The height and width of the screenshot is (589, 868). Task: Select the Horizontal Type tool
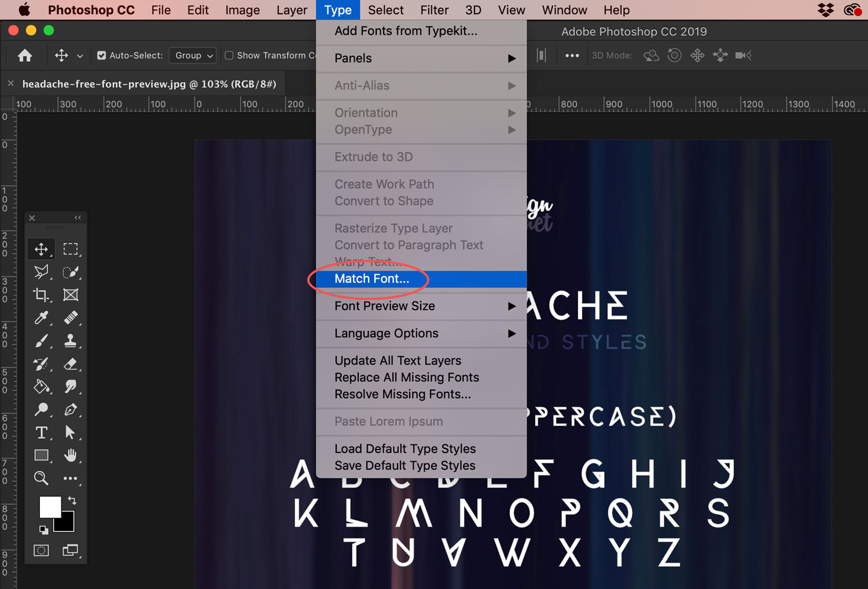[x=41, y=432]
